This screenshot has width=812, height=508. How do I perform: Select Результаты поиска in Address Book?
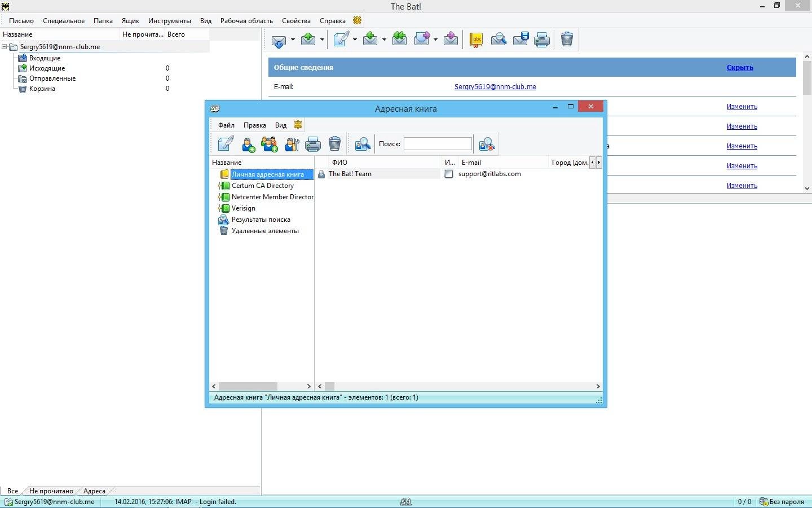pyautogui.click(x=261, y=220)
